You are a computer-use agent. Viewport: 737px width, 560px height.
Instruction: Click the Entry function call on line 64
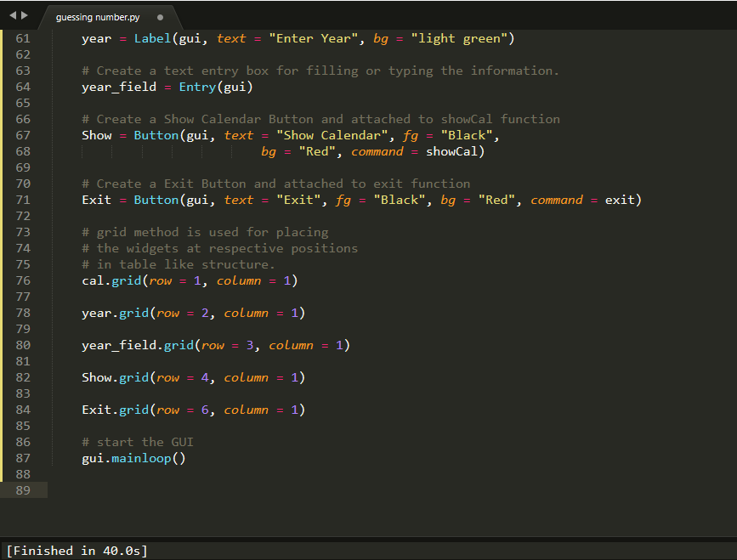click(x=197, y=87)
